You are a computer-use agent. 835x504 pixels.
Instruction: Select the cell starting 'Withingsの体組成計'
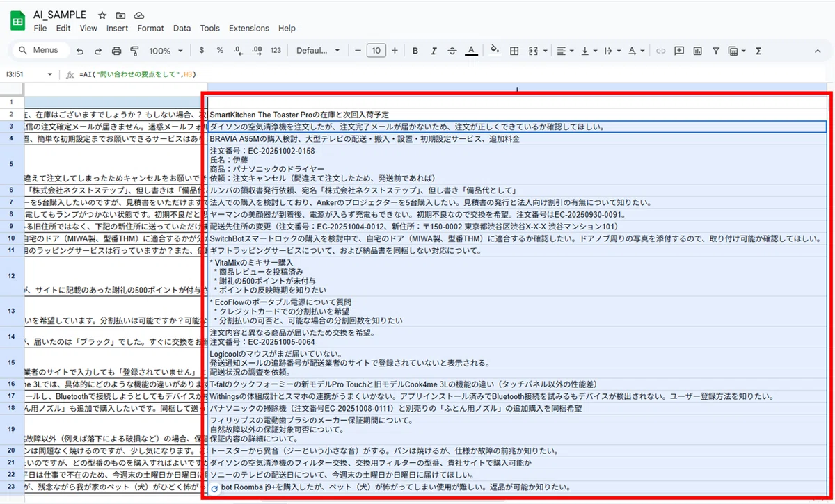coord(517,396)
